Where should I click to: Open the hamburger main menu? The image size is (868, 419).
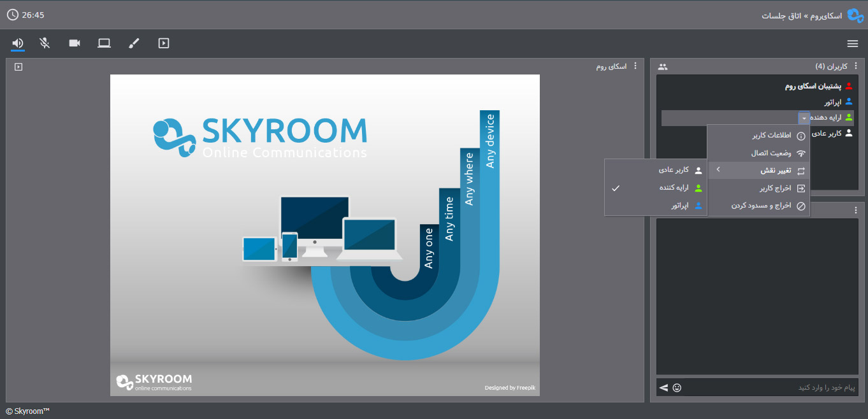pyautogui.click(x=853, y=43)
